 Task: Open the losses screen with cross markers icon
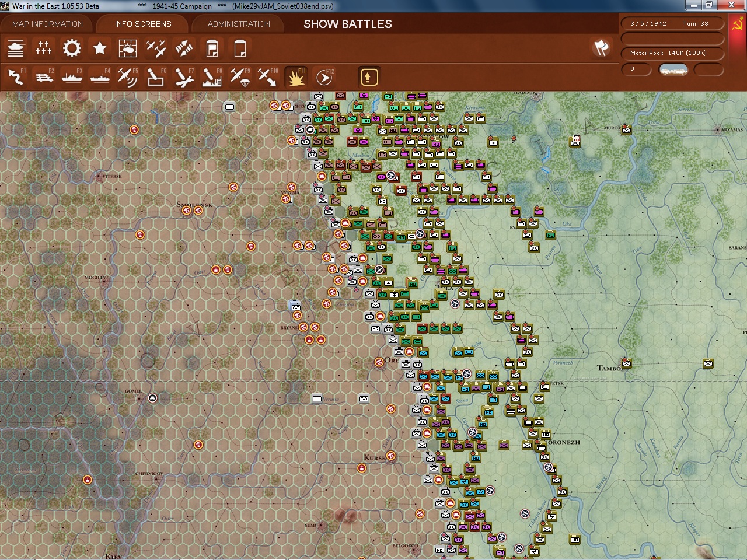44,48
